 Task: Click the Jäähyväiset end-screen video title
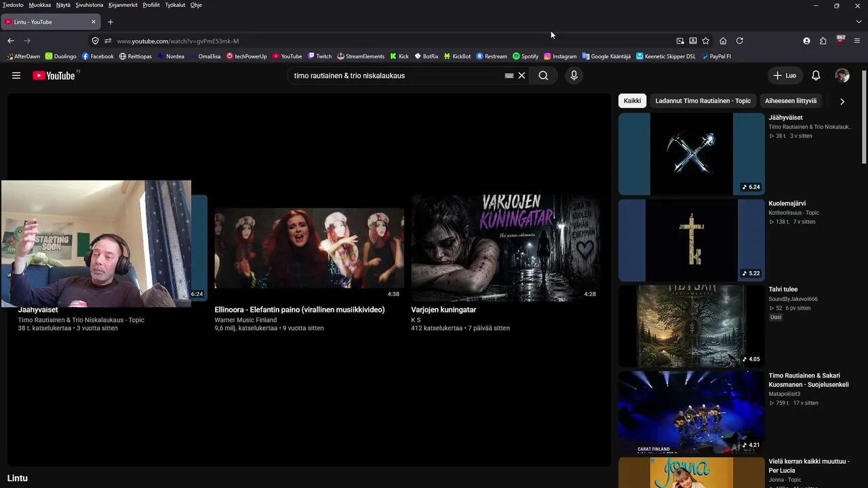(38, 310)
